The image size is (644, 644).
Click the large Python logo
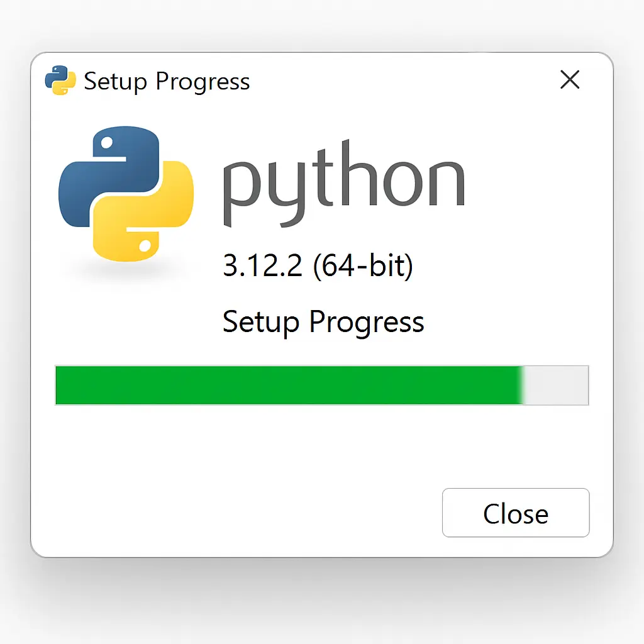coord(126,193)
